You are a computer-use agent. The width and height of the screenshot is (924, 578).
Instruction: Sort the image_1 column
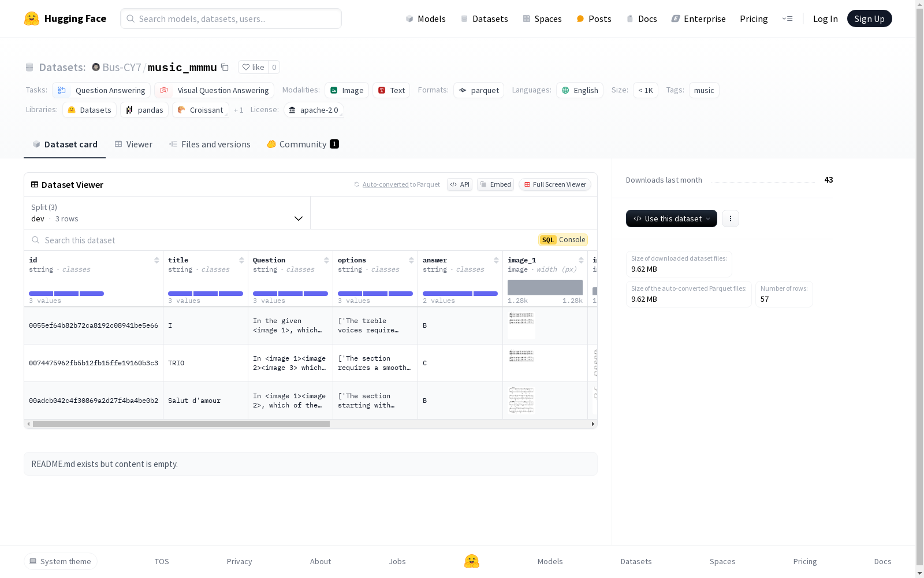(x=581, y=260)
